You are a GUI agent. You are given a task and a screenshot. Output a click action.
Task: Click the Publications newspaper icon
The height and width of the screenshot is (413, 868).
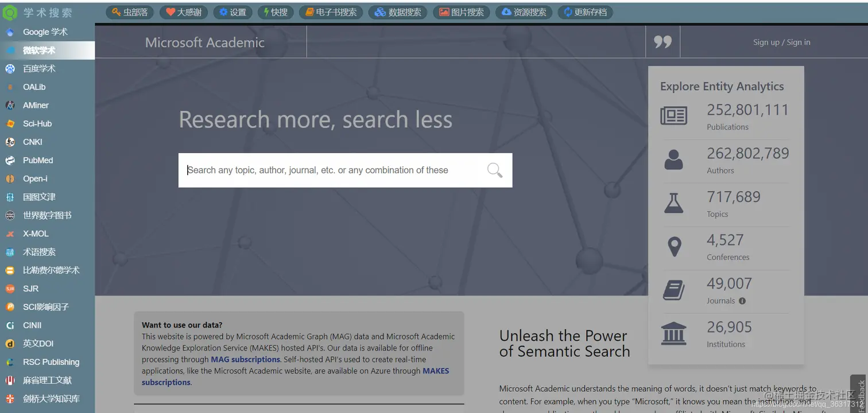(x=673, y=116)
